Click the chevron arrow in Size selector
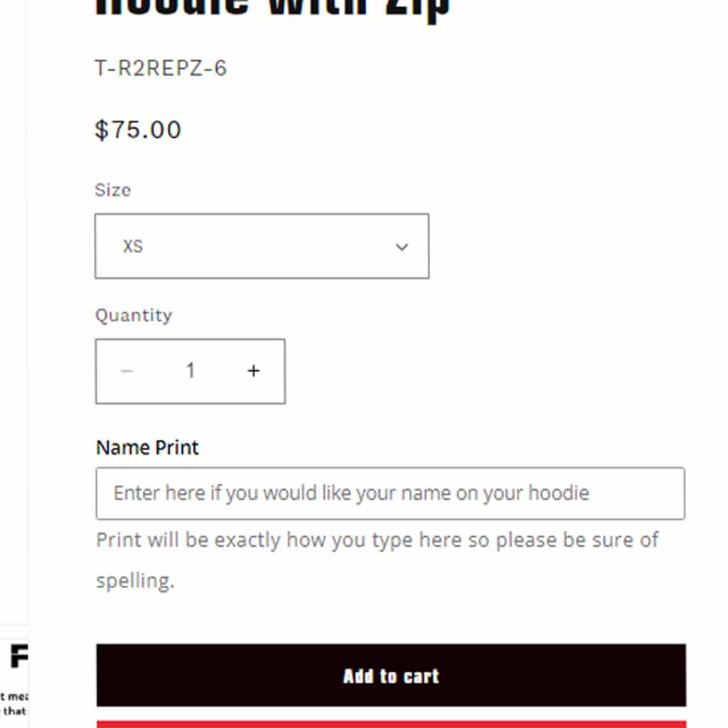The height and width of the screenshot is (728, 728). point(402,247)
